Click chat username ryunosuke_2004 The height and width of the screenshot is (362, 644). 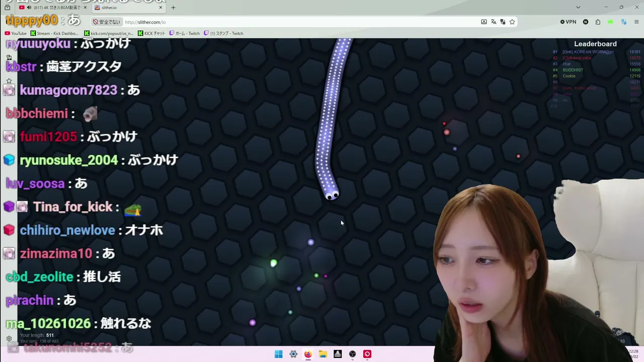pyautogui.click(x=68, y=160)
